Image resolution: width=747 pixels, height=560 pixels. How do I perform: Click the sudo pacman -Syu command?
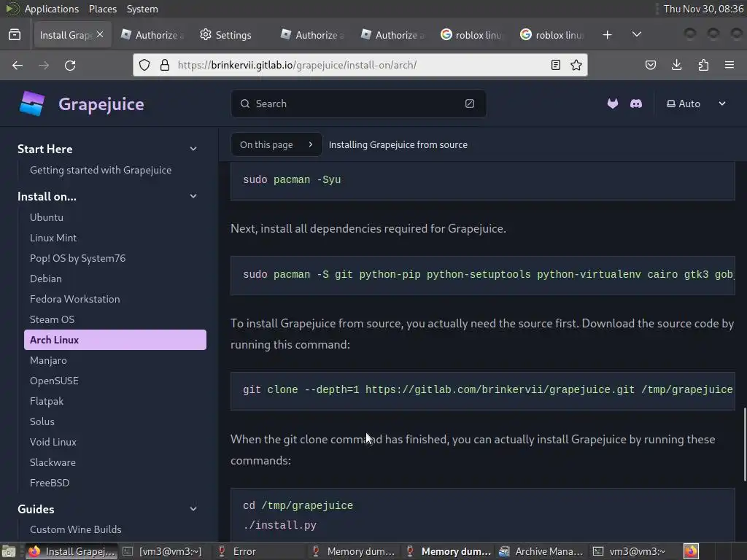click(292, 180)
